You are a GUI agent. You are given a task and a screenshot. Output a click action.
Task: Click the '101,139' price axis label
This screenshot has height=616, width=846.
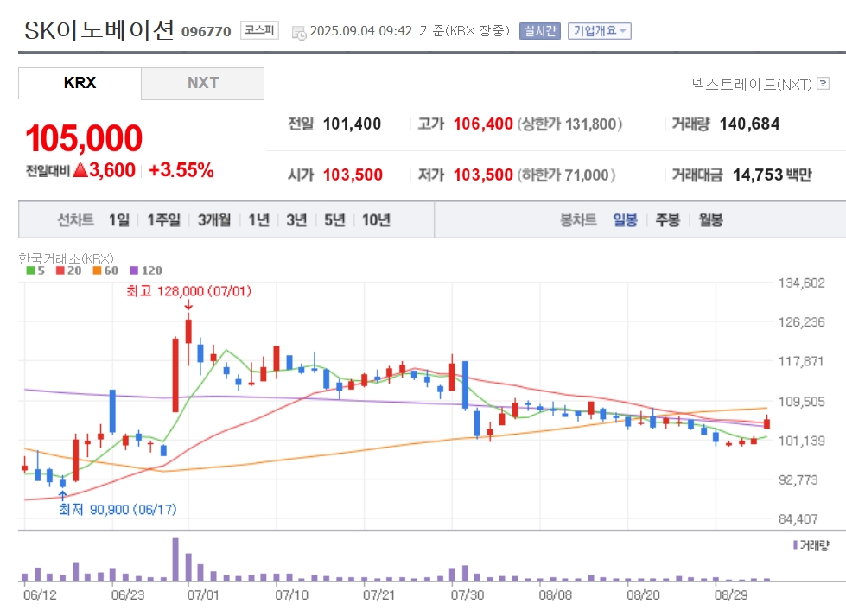point(801,441)
